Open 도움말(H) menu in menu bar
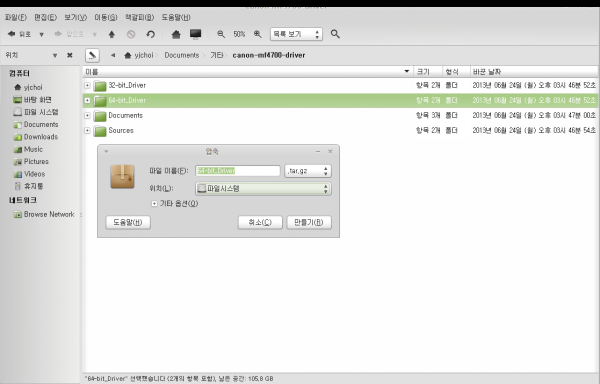The width and height of the screenshot is (600, 384). point(176,18)
